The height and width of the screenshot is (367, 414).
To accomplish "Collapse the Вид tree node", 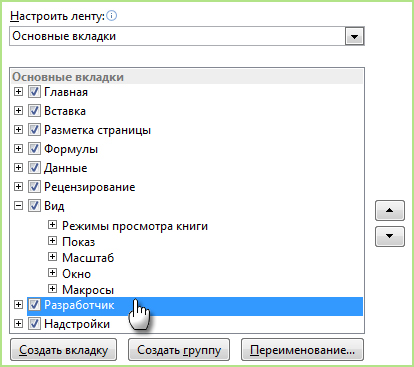I will pyautogui.click(x=18, y=206).
